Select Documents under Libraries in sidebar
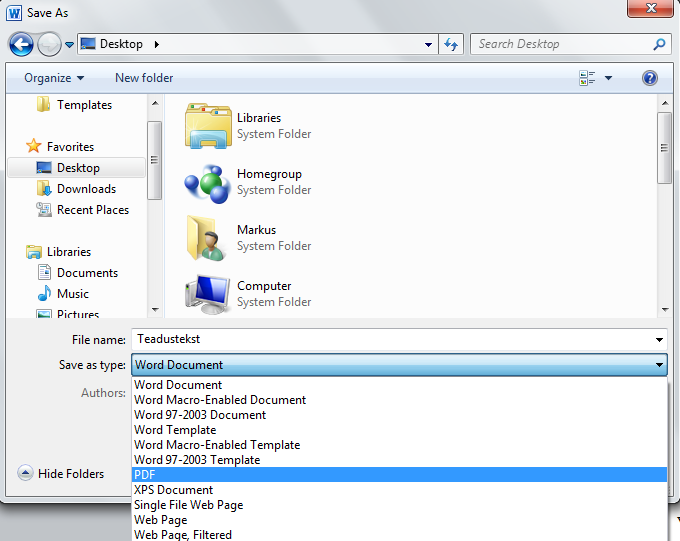This screenshot has width=680, height=541. coord(87,273)
